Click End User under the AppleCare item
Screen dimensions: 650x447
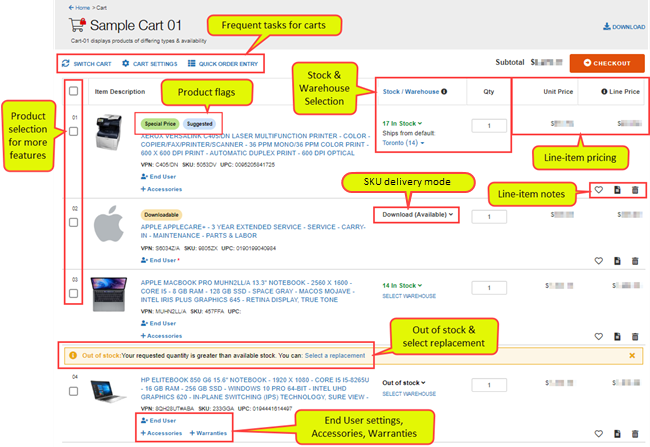click(x=160, y=260)
